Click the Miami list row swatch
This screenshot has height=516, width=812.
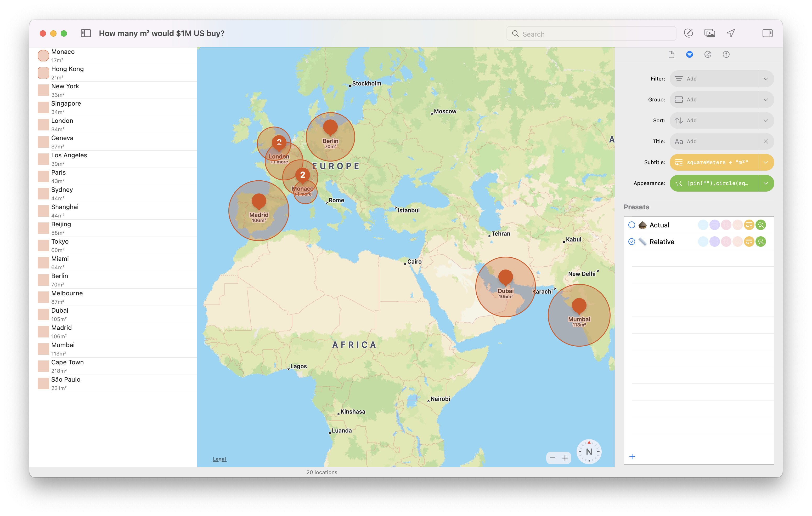point(43,262)
